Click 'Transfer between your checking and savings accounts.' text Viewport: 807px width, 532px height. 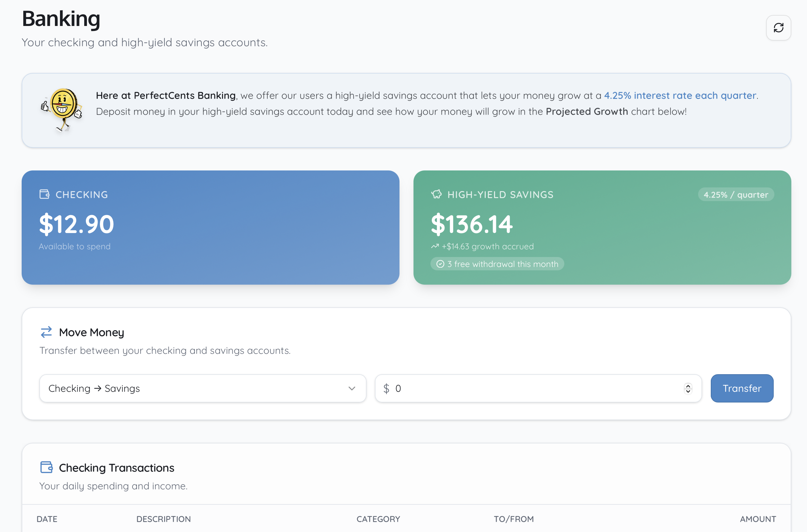pos(165,350)
